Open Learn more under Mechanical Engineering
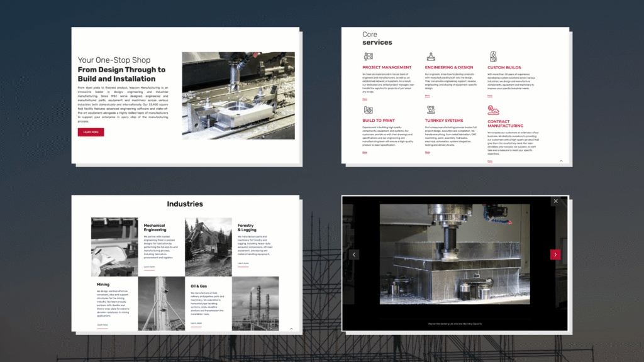644x362 pixels. click(149, 266)
